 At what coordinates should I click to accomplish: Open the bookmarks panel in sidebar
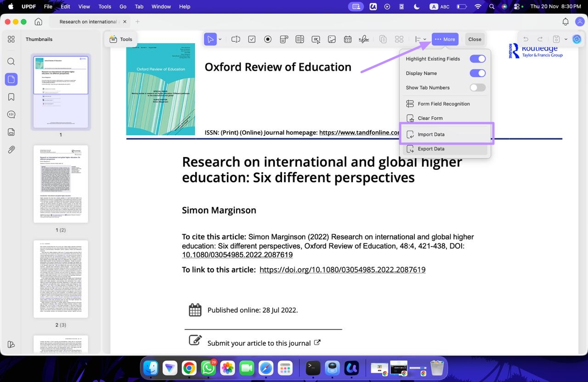pyautogui.click(x=11, y=97)
